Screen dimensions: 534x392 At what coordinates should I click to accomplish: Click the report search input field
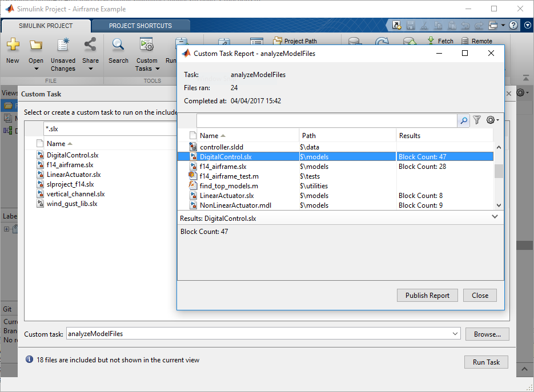pos(327,120)
